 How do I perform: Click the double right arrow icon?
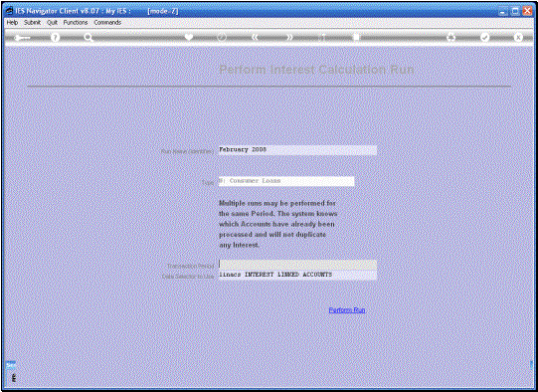pos(289,37)
